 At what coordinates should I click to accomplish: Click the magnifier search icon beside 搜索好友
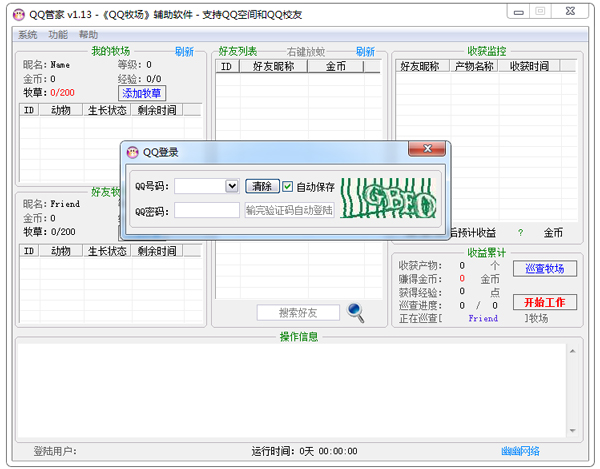pyautogui.click(x=356, y=312)
